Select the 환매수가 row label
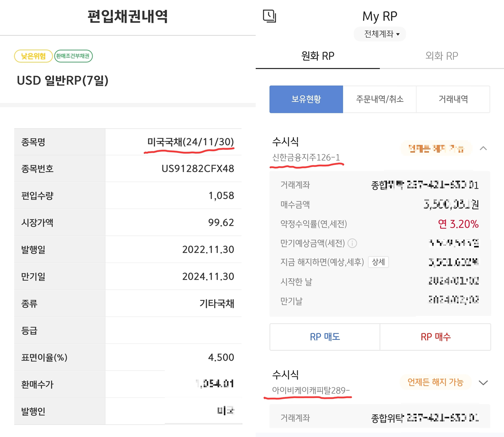 pos(37,385)
